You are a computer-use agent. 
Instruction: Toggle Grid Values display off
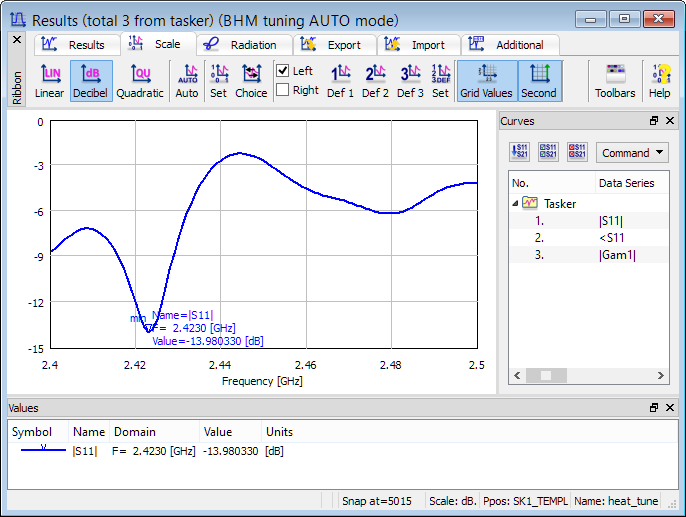(486, 80)
